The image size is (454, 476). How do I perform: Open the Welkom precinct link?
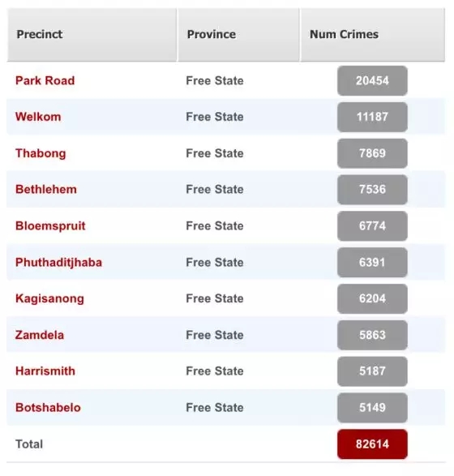[38, 117]
